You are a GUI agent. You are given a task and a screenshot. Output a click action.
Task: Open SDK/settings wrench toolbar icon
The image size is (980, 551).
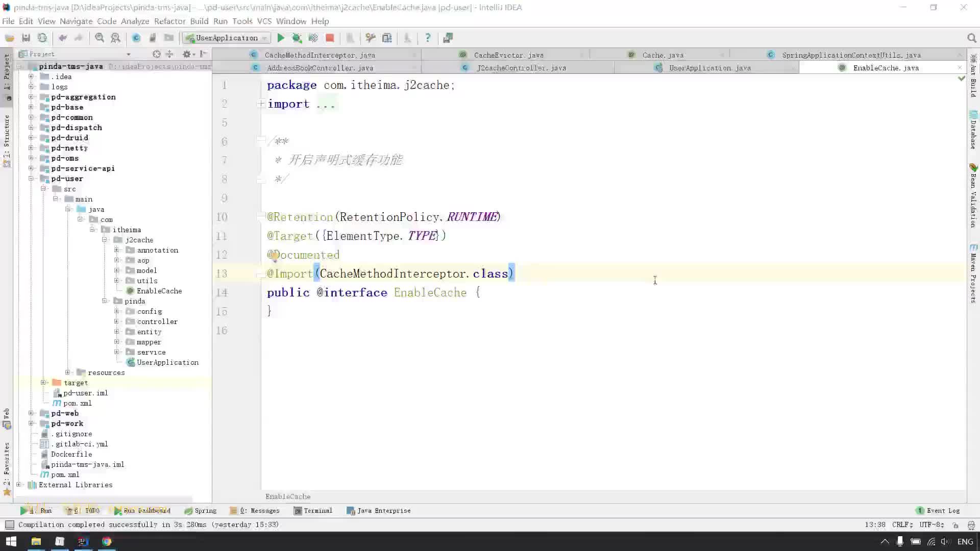click(371, 38)
